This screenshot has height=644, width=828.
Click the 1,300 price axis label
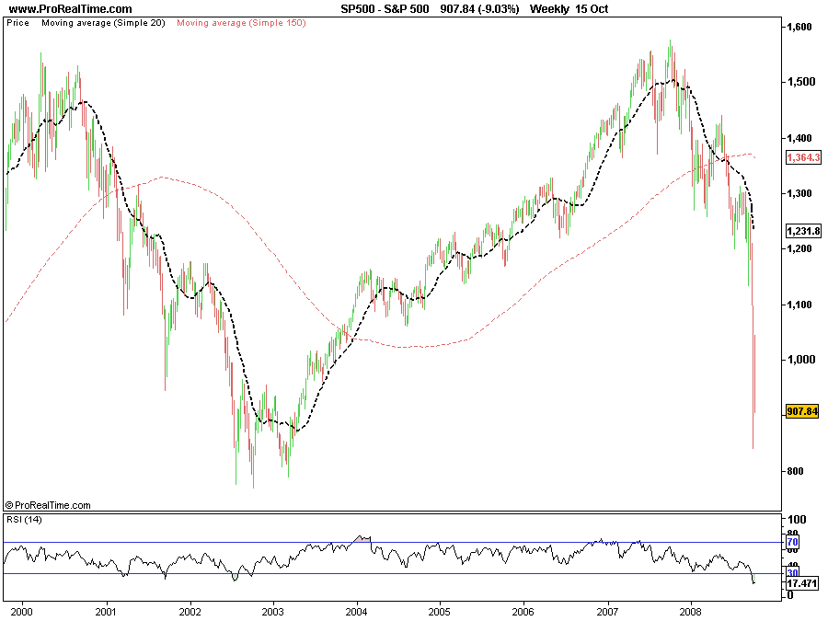tap(799, 194)
